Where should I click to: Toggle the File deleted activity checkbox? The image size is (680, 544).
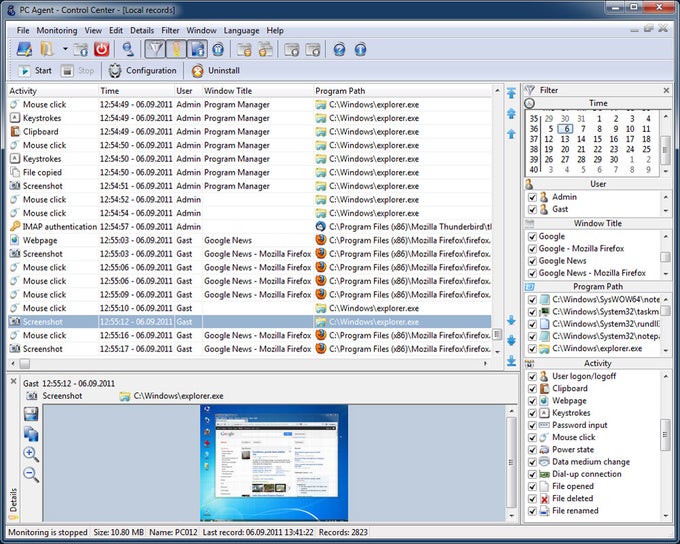coord(532,499)
